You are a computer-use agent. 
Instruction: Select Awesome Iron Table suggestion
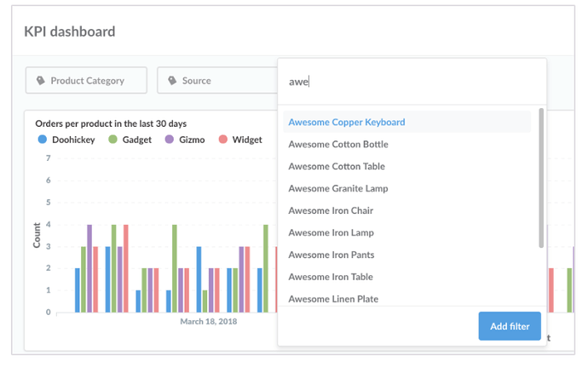click(331, 277)
